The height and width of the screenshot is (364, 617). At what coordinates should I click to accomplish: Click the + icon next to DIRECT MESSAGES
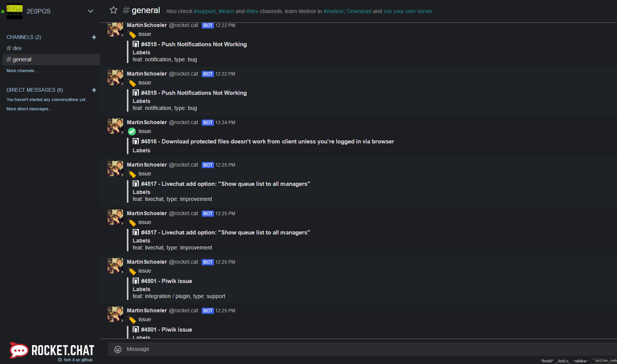(x=94, y=90)
